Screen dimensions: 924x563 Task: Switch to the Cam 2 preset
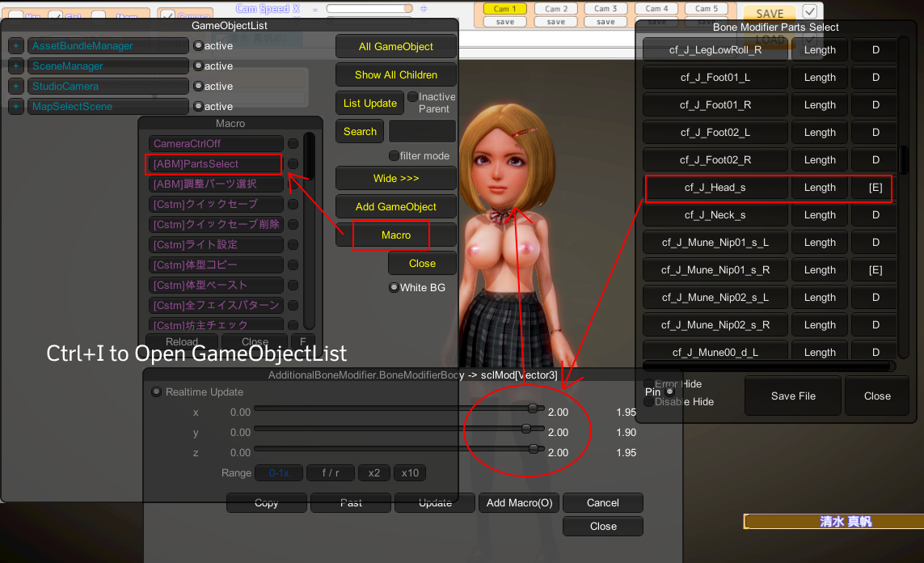tap(555, 9)
